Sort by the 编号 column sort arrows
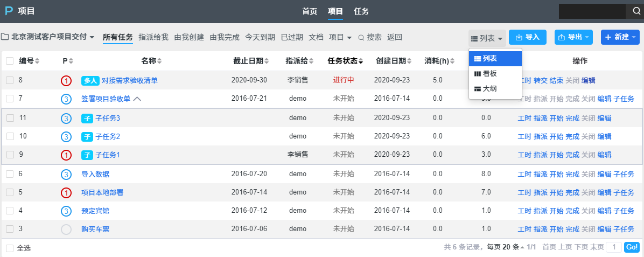The width and height of the screenshot is (644, 257). coord(37,61)
